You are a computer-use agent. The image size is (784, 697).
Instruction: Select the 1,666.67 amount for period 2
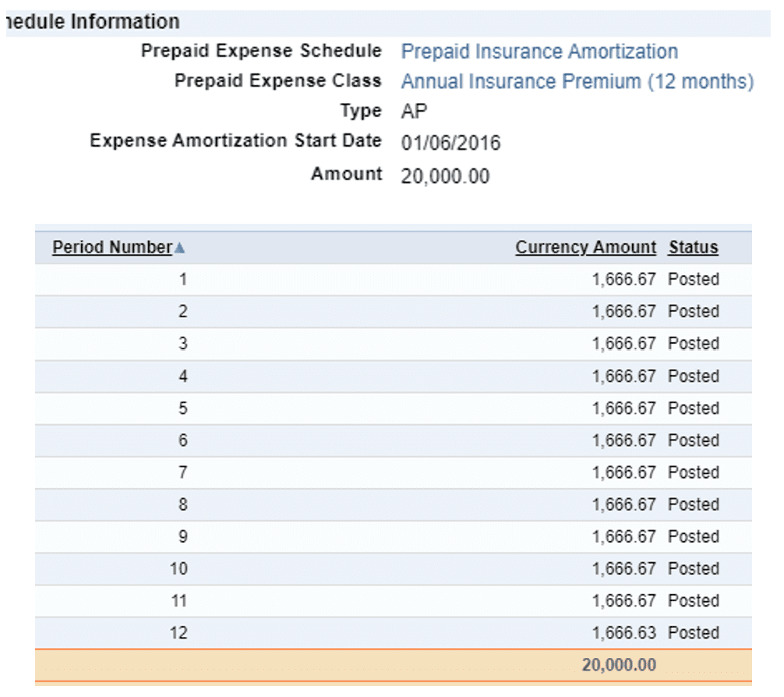point(624,311)
